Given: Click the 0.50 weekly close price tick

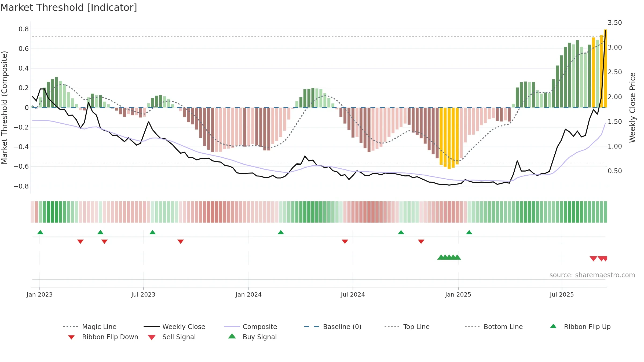Looking at the screenshot, I should [615, 171].
